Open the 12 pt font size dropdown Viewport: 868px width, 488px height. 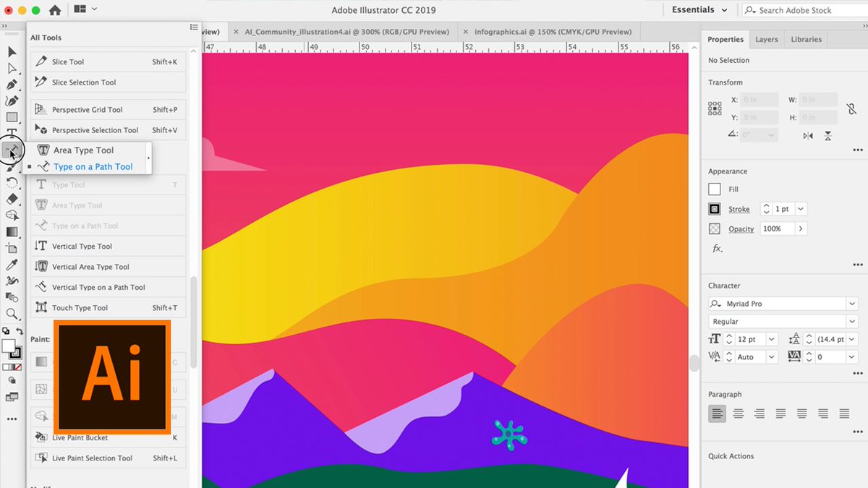(x=772, y=339)
